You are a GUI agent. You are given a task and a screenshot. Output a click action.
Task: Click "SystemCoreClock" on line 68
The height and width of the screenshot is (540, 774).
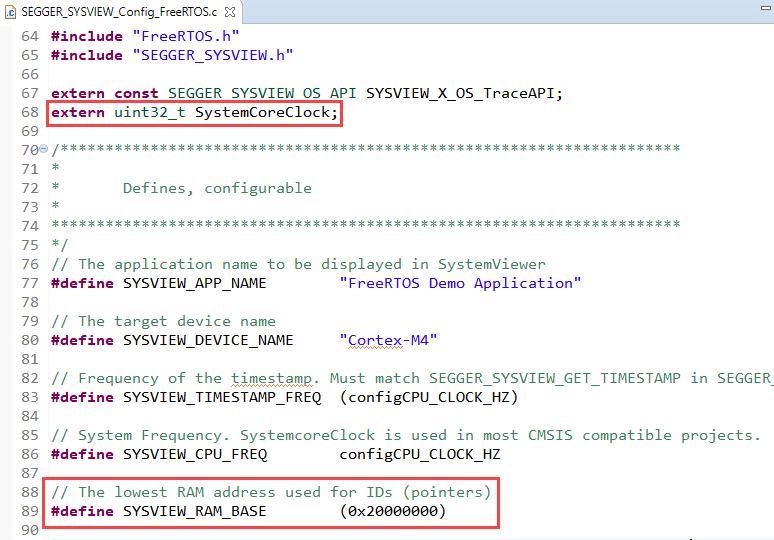click(262, 113)
